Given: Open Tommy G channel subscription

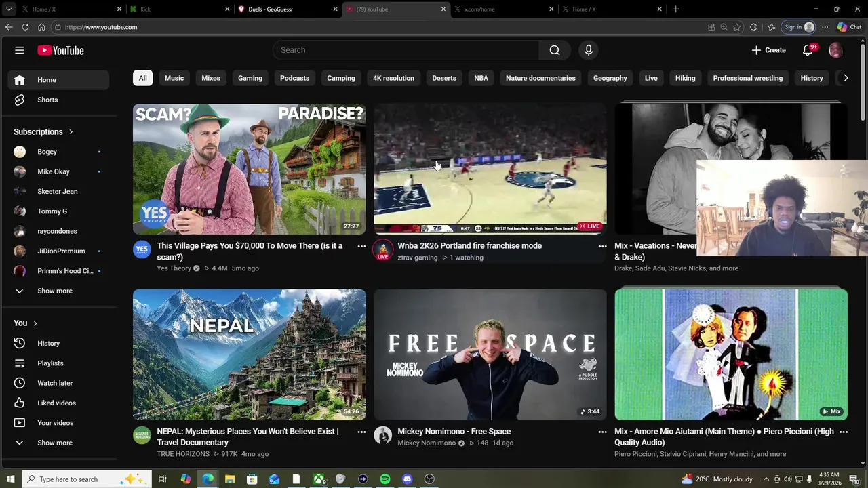Looking at the screenshot, I should point(58,211).
